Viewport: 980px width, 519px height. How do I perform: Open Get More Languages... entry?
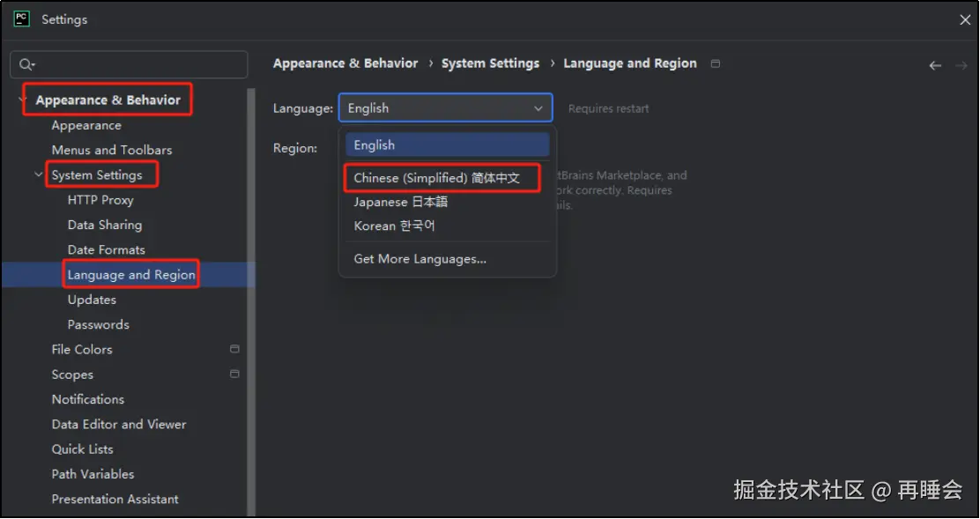point(448,258)
